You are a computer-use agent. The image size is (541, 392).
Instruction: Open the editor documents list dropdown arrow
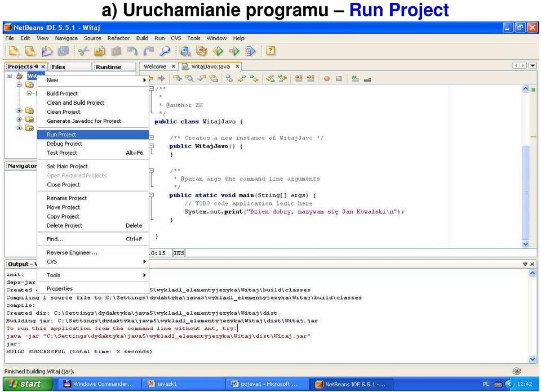point(533,65)
